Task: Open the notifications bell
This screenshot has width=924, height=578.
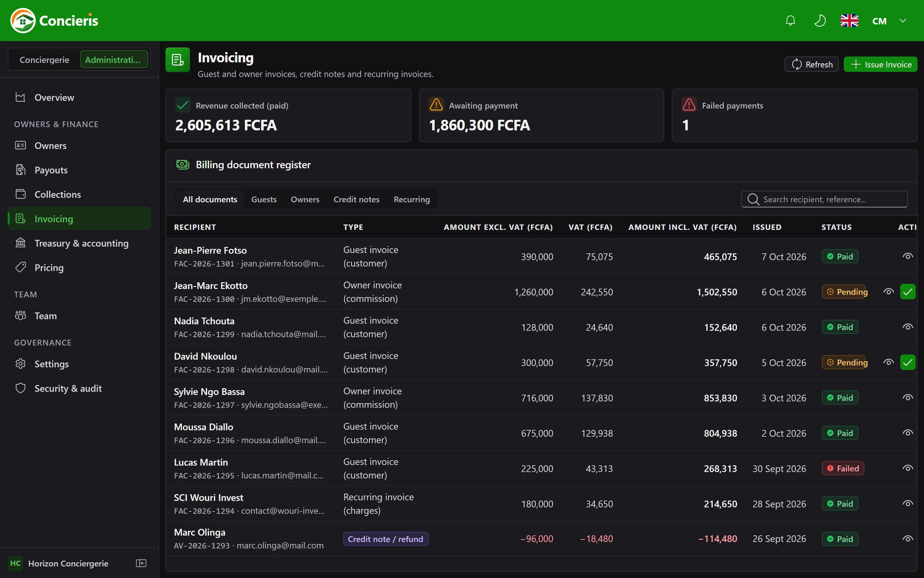Action: point(790,21)
